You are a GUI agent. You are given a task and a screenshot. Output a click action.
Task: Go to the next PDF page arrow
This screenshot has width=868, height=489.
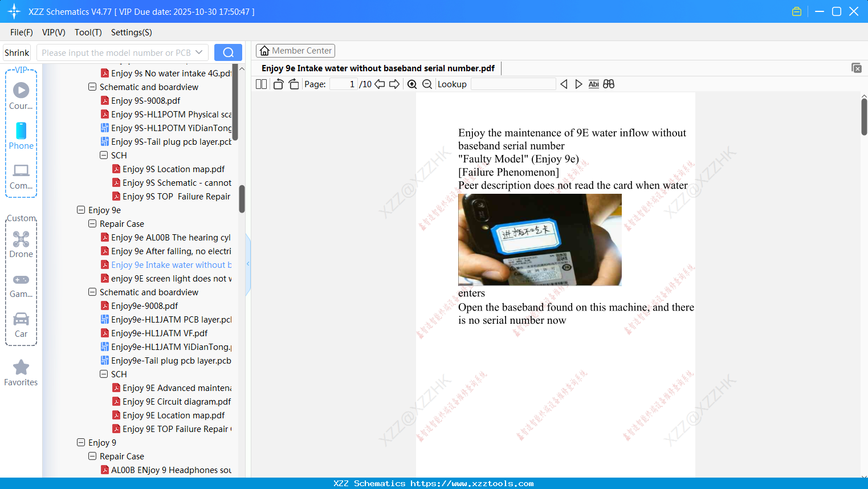tap(394, 84)
